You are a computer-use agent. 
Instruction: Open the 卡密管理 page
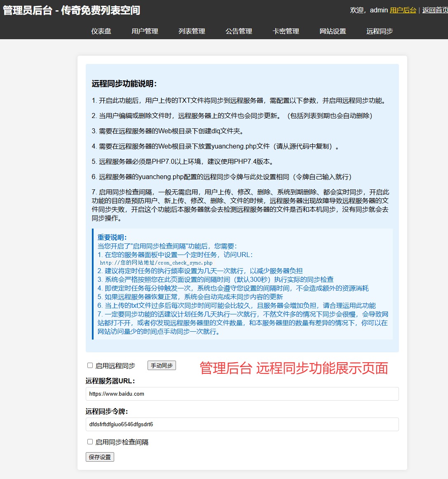pyautogui.click(x=286, y=31)
